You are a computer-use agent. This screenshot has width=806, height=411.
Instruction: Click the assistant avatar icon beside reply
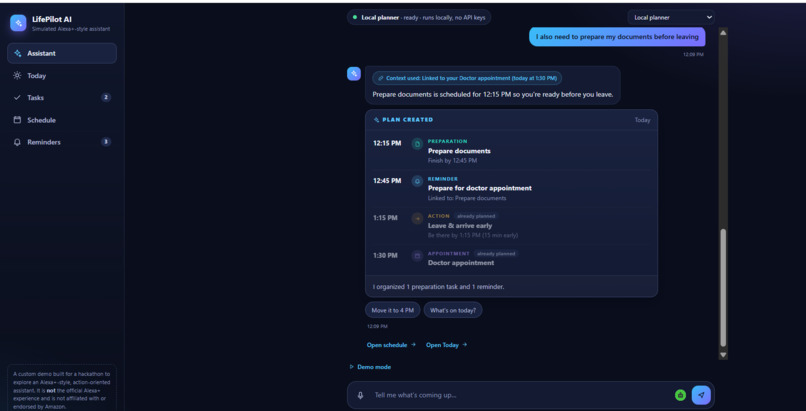(x=354, y=74)
